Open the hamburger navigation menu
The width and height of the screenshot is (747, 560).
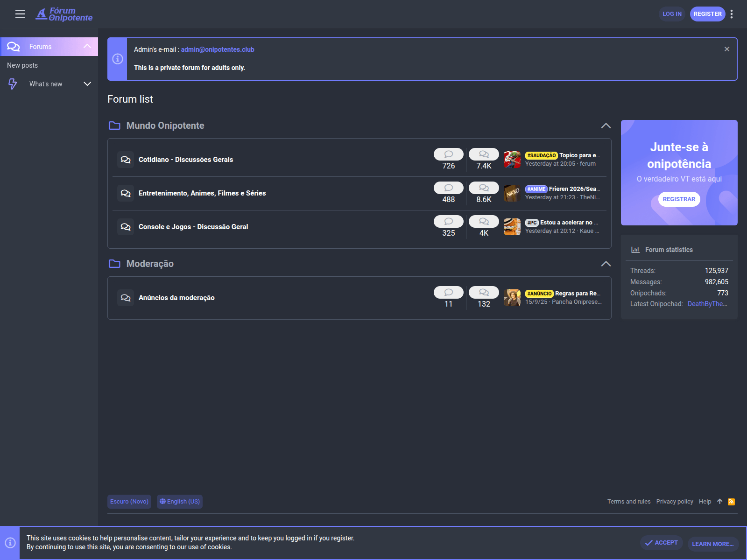click(20, 14)
